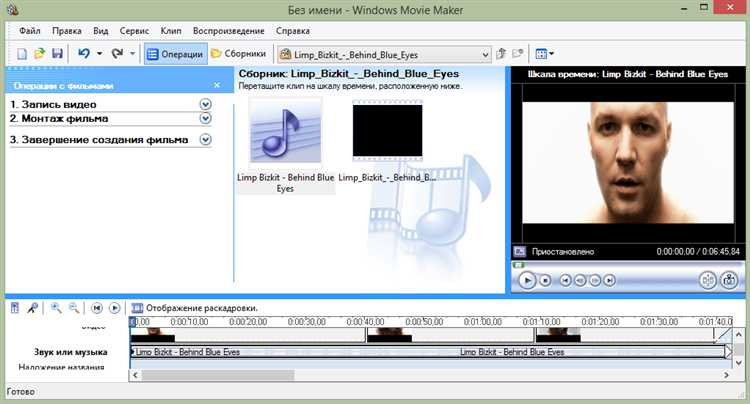750x404 pixels.
Task: Open a project via the folder icon
Action: point(39,54)
